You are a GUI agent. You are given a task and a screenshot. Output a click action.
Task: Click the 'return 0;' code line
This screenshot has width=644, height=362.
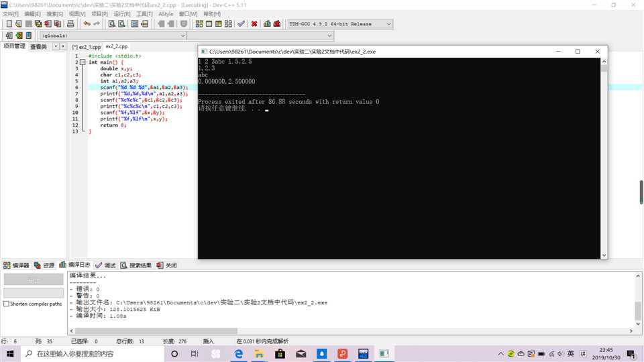[x=113, y=125]
